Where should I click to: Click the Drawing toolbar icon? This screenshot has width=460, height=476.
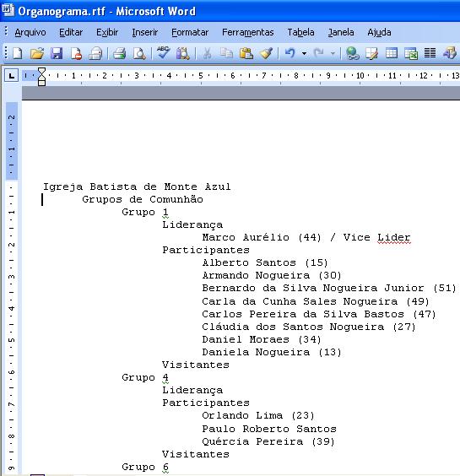450,53
